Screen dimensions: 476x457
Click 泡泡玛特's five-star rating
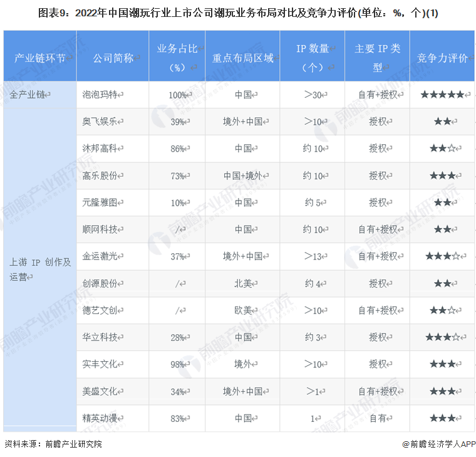pyautogui.click(x=442, y=95)
